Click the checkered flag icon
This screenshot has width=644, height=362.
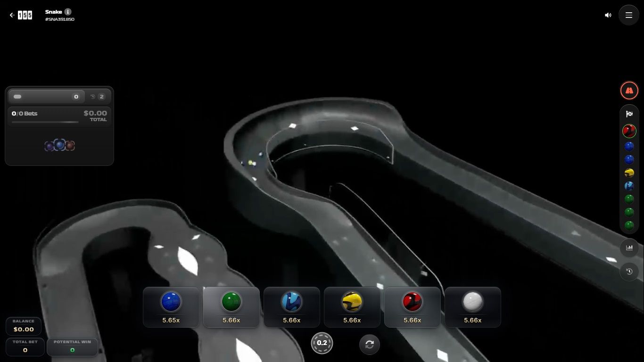(x=629, y=114)
